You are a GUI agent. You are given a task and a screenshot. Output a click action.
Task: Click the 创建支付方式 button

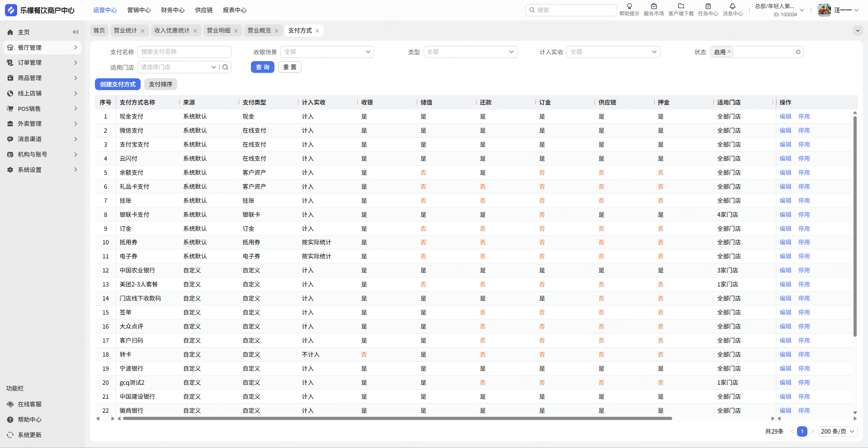click(x=118, y=84)
